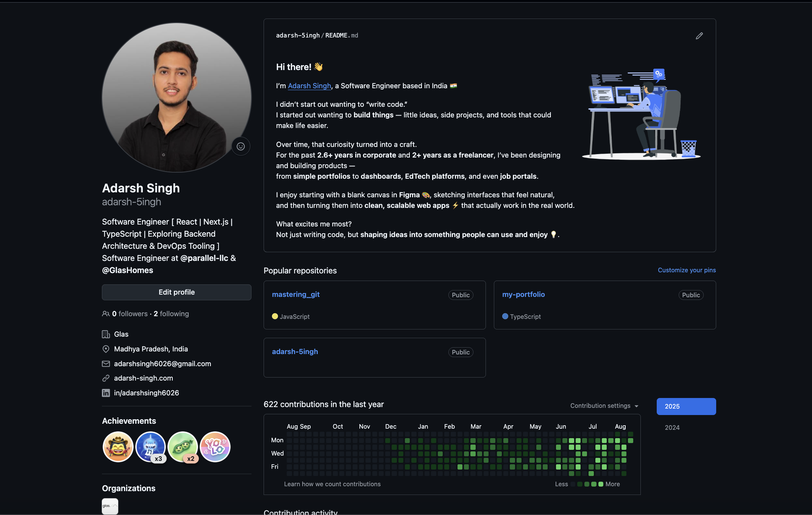The width and height of the screenshot is (812, 515).
Task: Open the YOLO achievement badge
Action: pyautogui.click(x=215, y=446)
